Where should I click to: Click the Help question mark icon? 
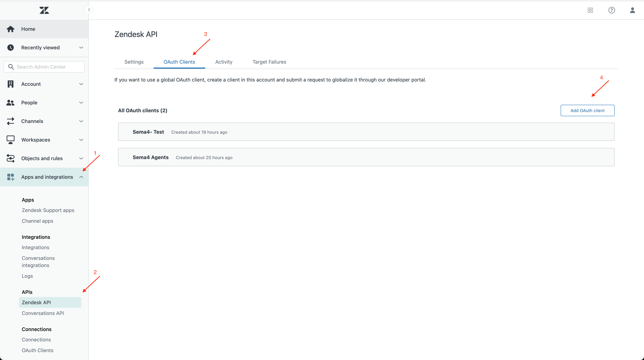pos(611,10)
